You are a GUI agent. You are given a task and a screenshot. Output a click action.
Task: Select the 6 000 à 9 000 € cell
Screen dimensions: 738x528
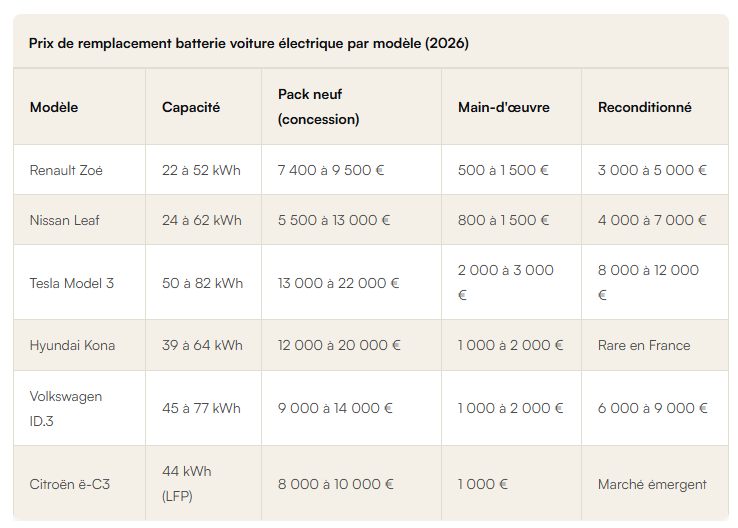652,408
